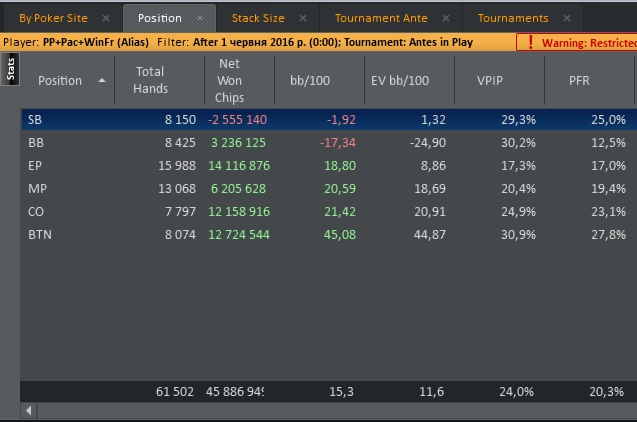Select the SB position row
The width and height of the screenshot is (637, 422).
click(329, 119)
